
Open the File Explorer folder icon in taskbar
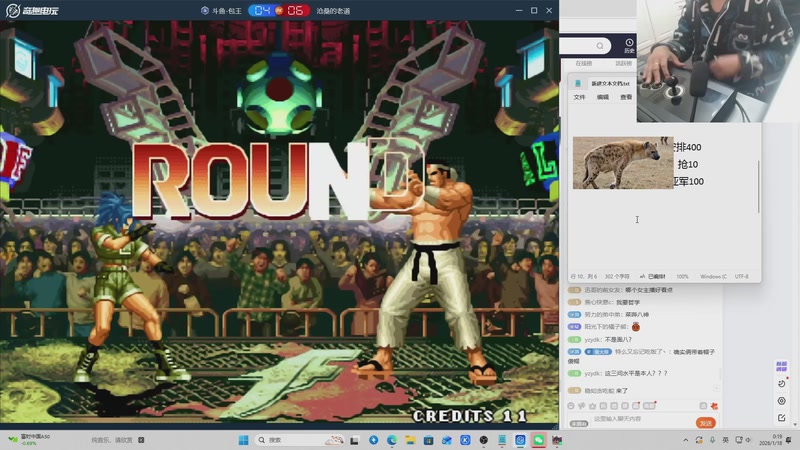pos(410,440)
